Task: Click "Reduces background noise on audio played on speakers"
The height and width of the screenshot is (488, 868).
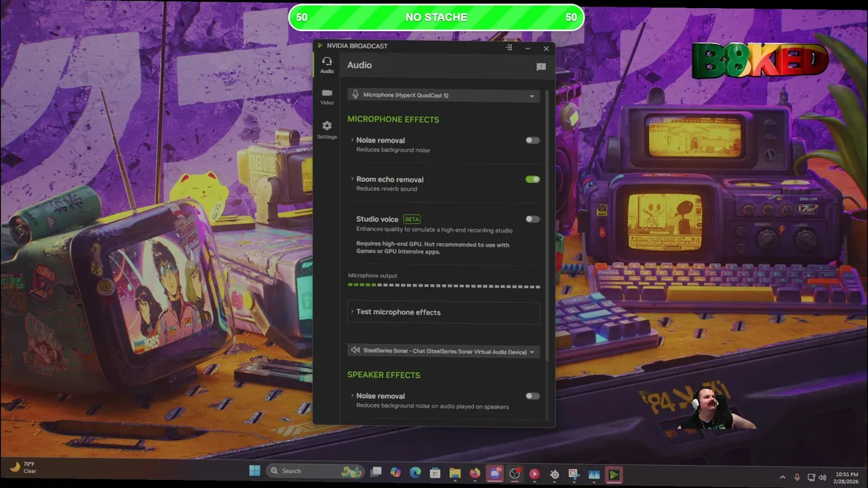Action: [x=433, y=407]
